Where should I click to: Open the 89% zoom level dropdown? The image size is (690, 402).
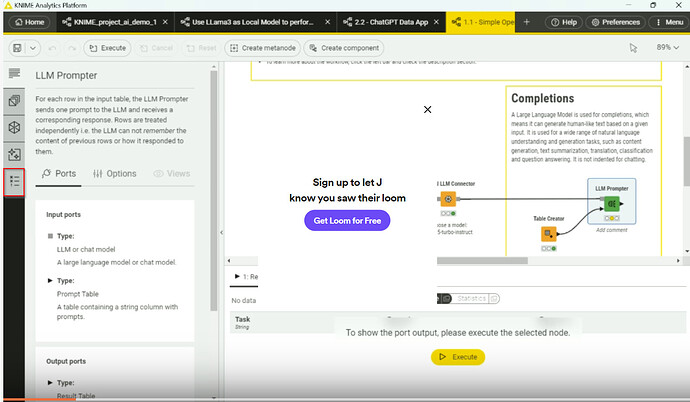pos(668,47)
